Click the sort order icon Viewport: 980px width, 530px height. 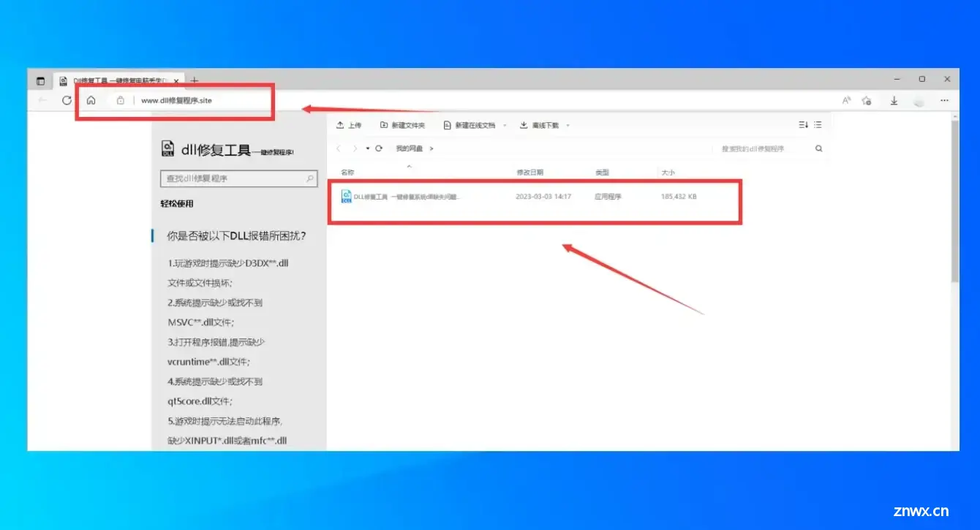pos(803,125)
